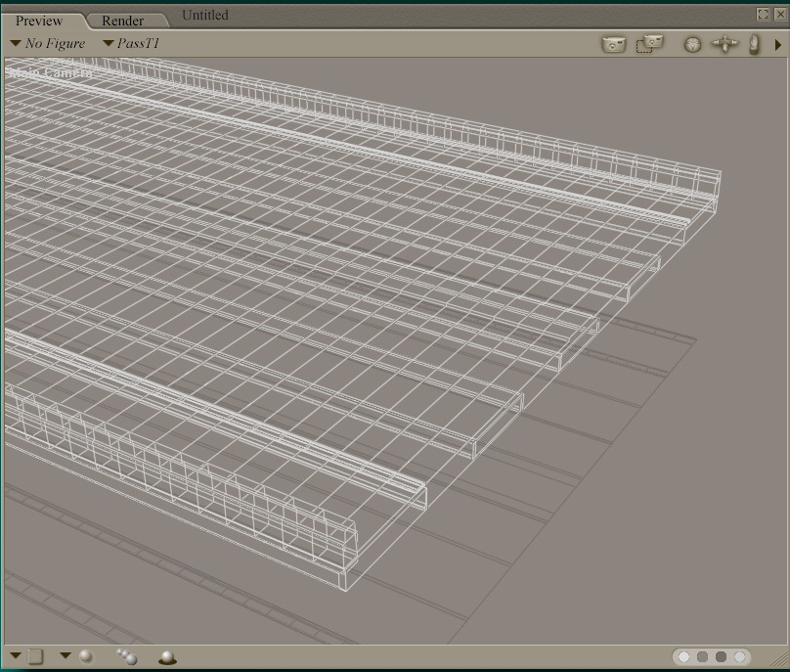
Task: Open the dropdown arrow beside the square icon
Action: (15, 655)
